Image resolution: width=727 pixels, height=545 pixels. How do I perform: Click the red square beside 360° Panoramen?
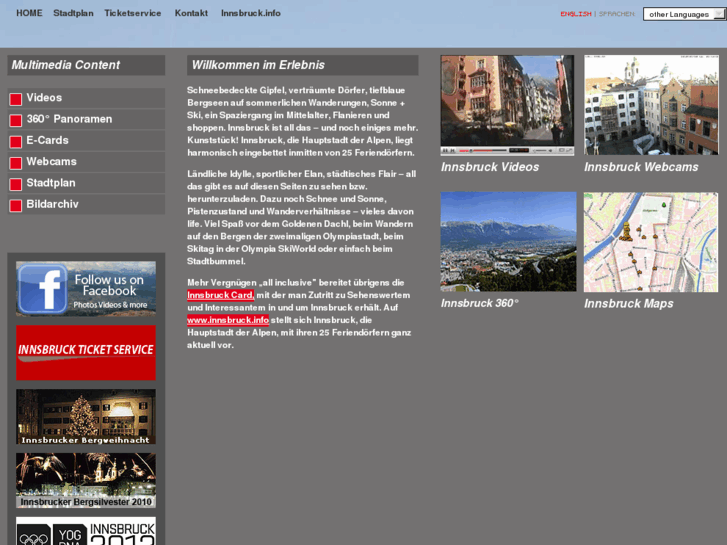pyautogui.click(x=16, y=121)
